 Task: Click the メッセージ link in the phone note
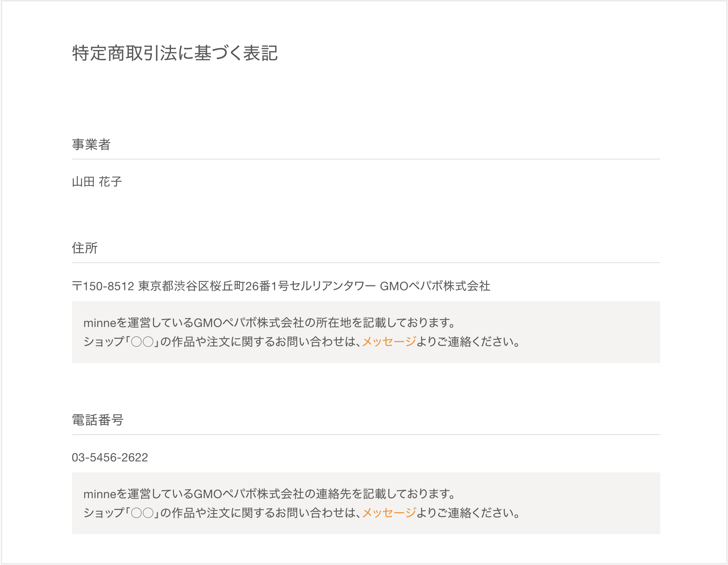point(389,513)
